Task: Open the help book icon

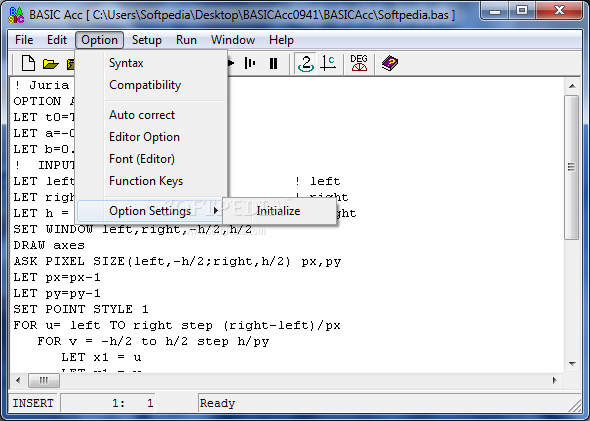Action: 390,63
